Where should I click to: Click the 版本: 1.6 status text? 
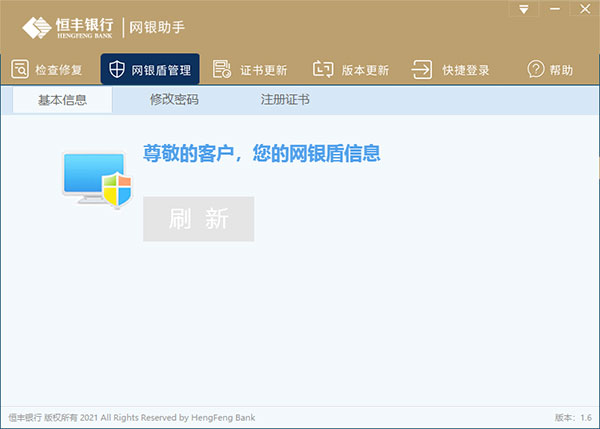click(x=573, y=418)
